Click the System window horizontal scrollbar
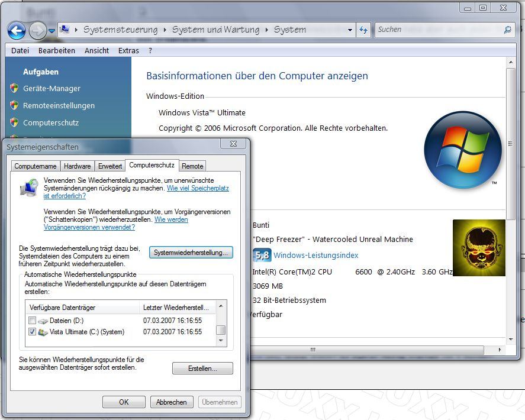525x420 pixels. (x=366, y=350)
